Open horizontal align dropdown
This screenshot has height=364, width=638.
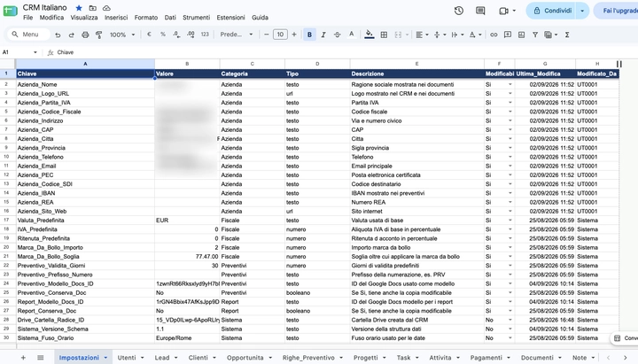pyautogui.click(x=422, y=35)
